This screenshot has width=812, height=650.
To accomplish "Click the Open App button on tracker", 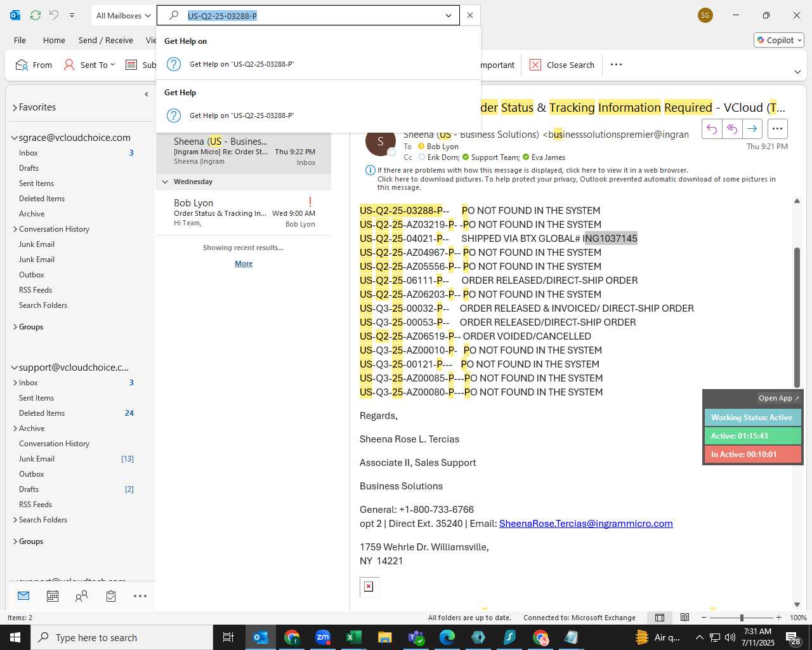I will tap(779, 398).
